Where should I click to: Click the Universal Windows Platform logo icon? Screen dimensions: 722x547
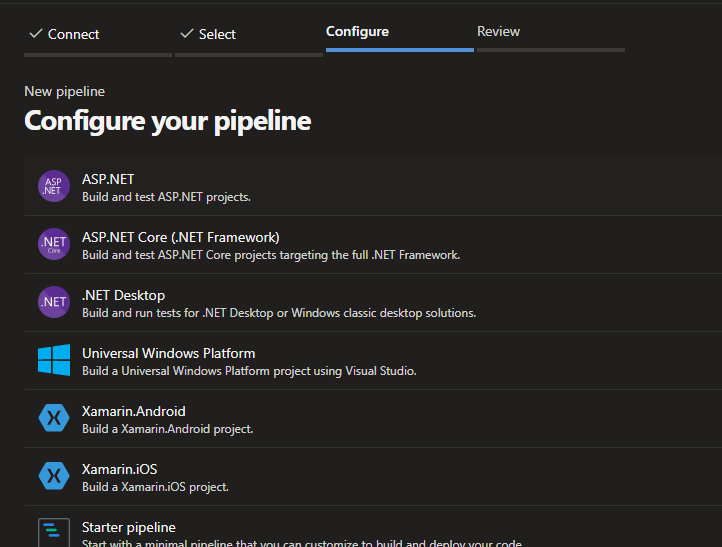pos(54,360)
